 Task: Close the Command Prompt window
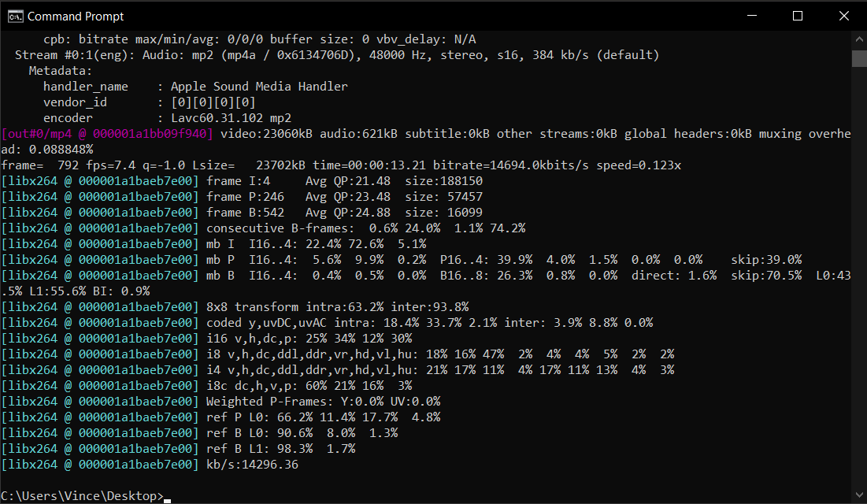coord(844,16)
